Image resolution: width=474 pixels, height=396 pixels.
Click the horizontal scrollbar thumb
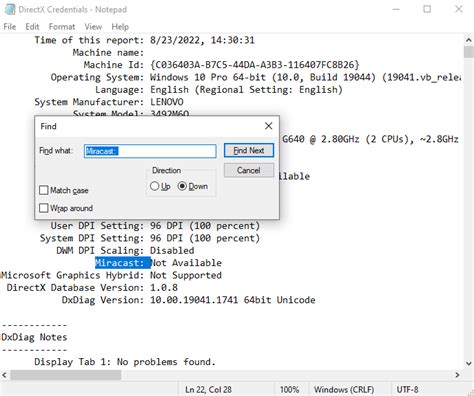click(66, 375)
